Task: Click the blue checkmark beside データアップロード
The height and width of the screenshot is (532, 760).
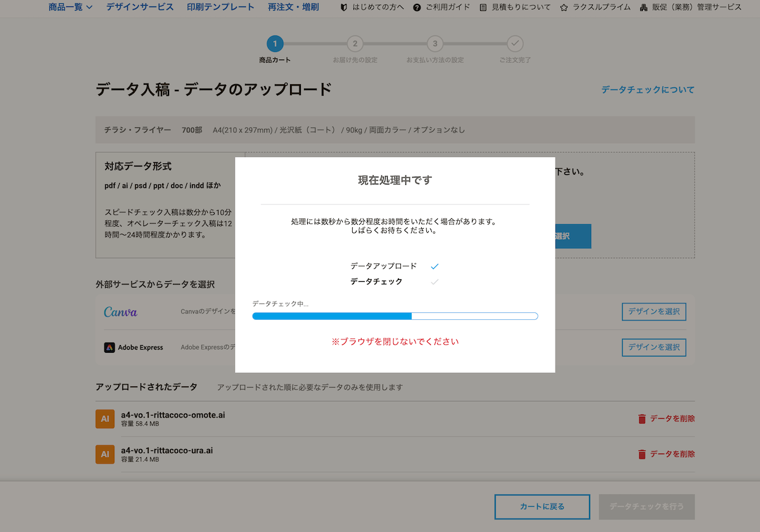Action: (x=434, y=267)
